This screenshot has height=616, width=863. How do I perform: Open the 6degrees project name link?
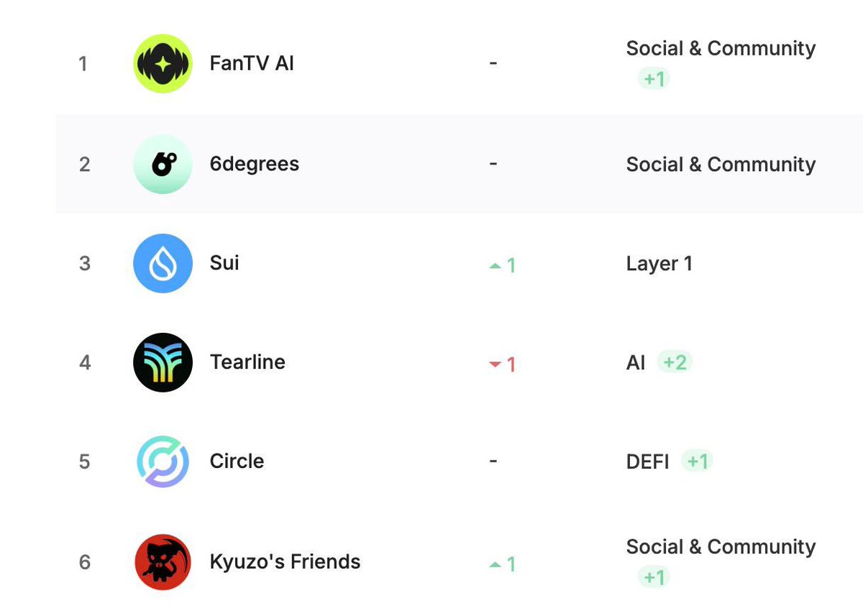(x=254, y=164)
